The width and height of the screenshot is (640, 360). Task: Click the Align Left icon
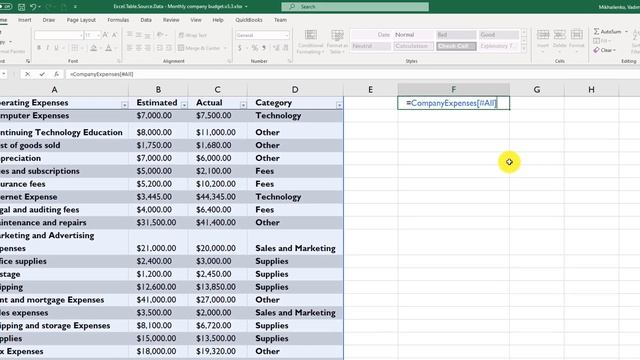tap(130, 48)
